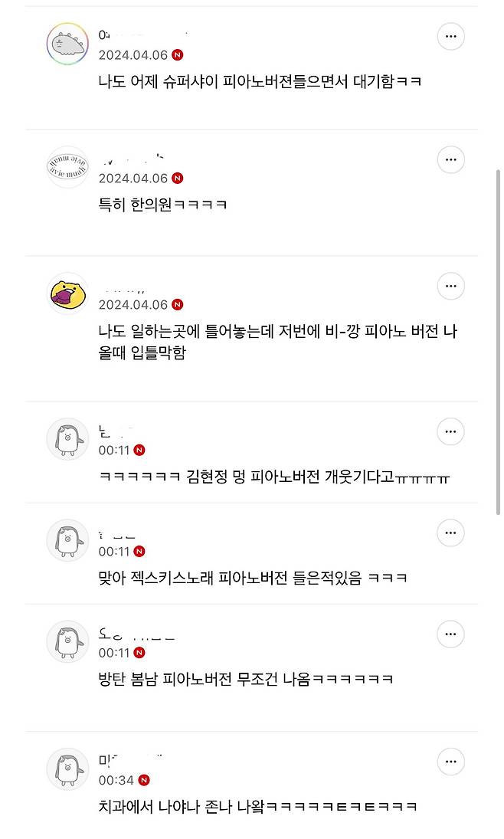Open the options menu on the 김현정 멍 comment

point(450,431)
